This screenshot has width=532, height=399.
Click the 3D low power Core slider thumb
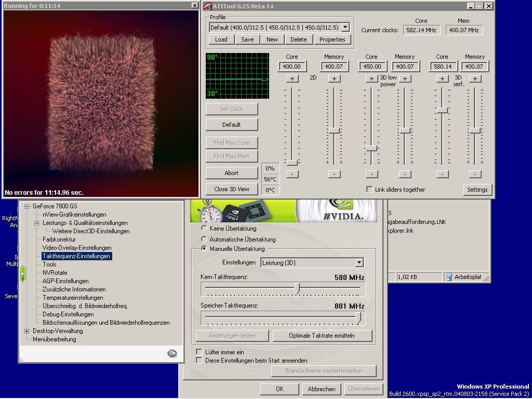point(371,148)
